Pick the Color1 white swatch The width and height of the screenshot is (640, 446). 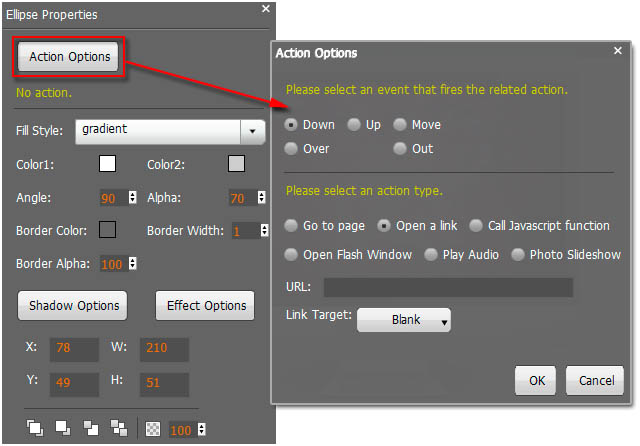tap(107, 164)
